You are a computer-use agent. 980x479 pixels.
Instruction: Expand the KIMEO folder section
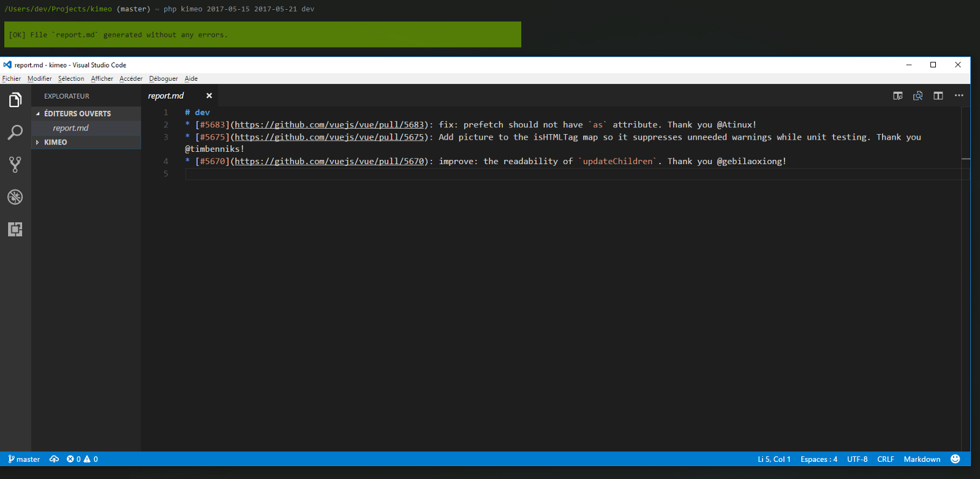point(86,142)
